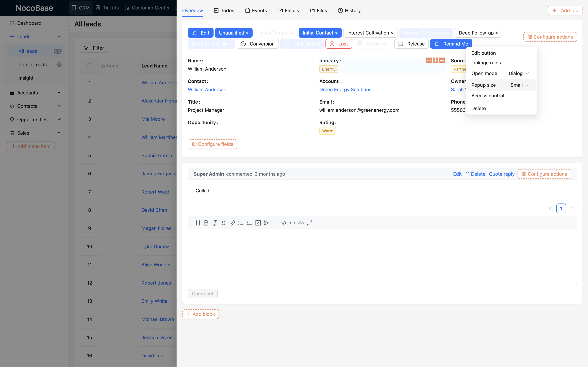Click into the comment text area
Viewport: 588px width, 367px height.
tap(382, 257)
